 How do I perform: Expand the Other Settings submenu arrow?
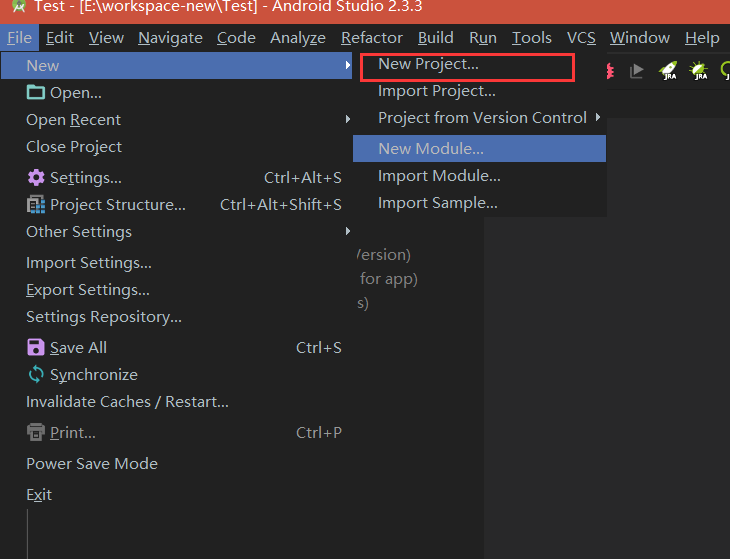coord(348,231)
